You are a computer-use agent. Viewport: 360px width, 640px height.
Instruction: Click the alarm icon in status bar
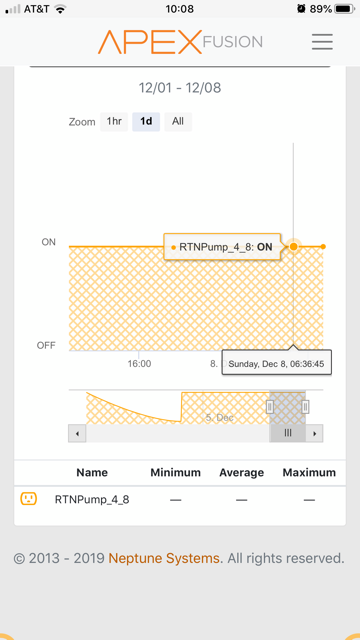pos(301,9)
